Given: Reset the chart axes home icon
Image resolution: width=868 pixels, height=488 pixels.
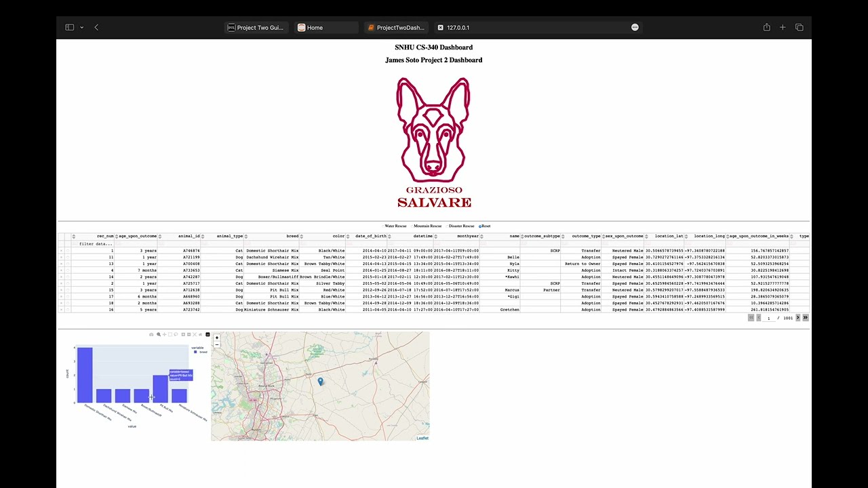Looking at the screenshot, I should pos(200,335).
